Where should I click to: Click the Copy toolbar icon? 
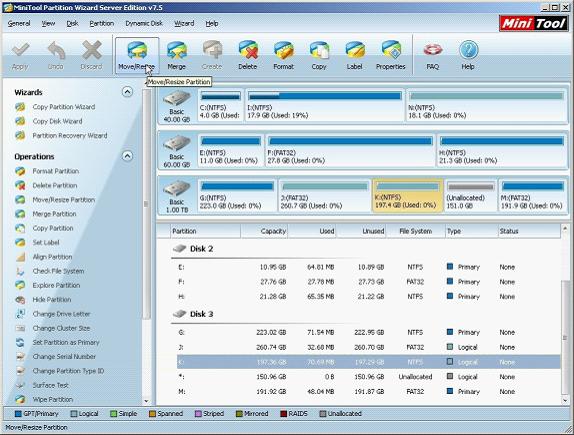click(x=319, y=55)
